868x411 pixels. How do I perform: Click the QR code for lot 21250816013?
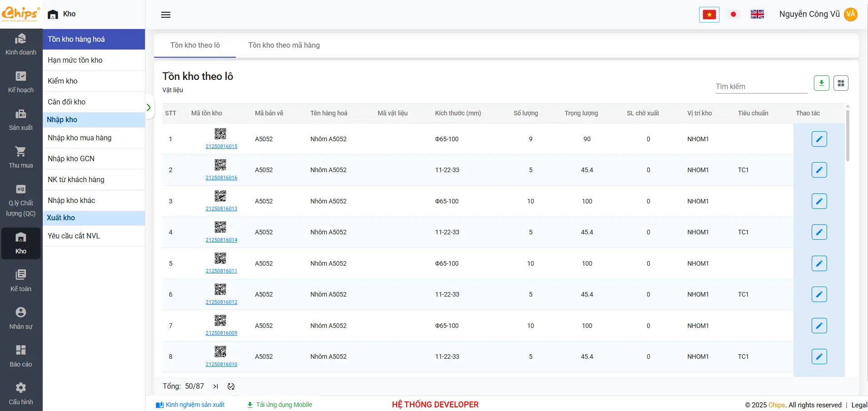(x=220, y=196)
